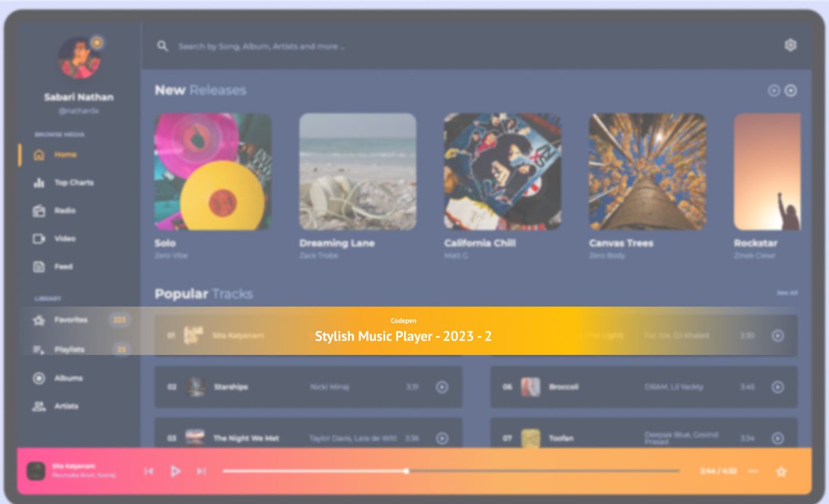Click the Sabari Nathan profile picture
829x504 pixels.
[79, 57]
